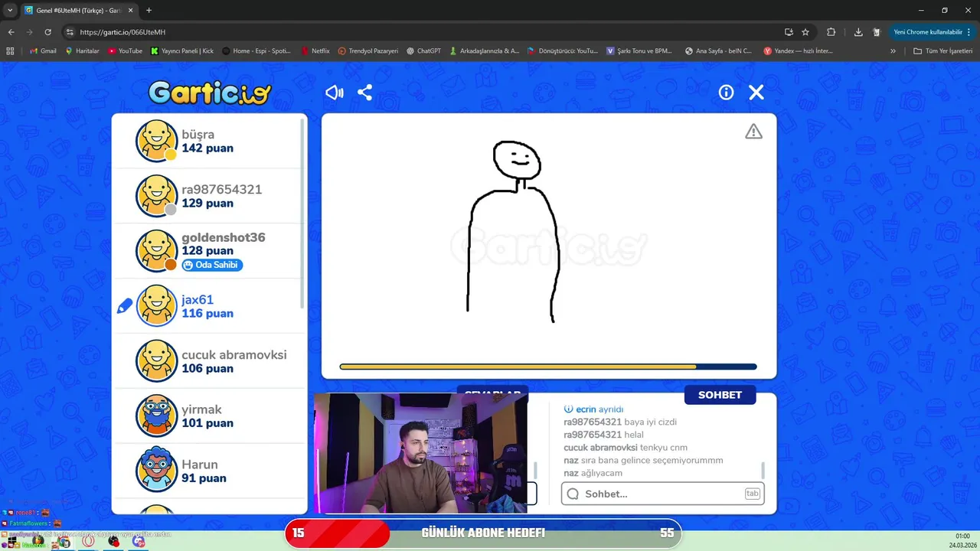Click the GÜNLÜK ABONE HEDEFI goal bar
The height and width of the screenshot is (551, 980).
(x=483, y=533)
